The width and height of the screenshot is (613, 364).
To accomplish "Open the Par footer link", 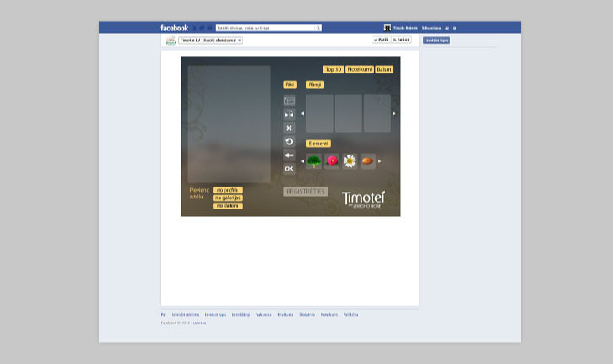I will coord(164,315).
